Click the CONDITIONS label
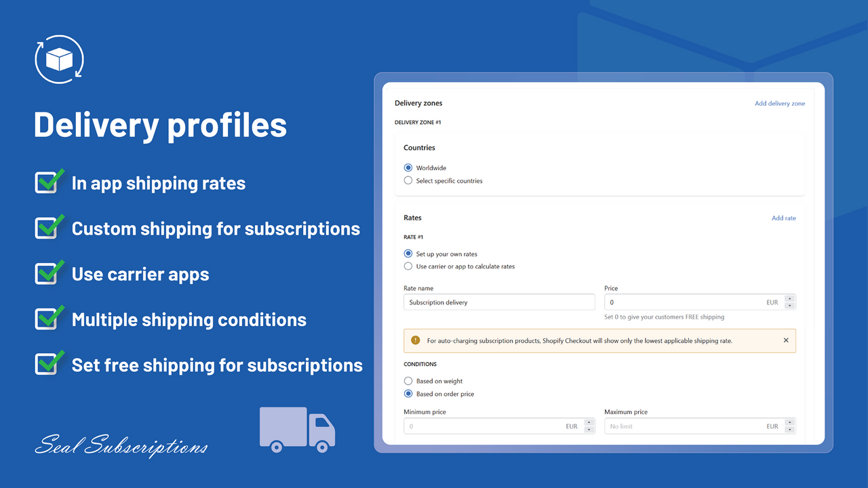 [x=420, y=364]
